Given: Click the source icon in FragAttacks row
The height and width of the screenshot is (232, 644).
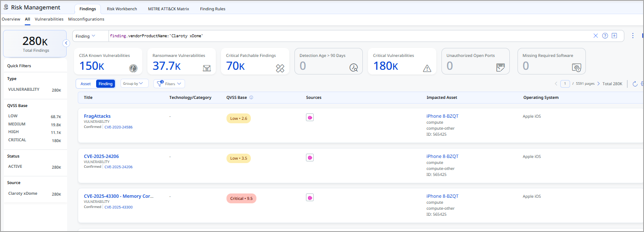Looking at the screenshot, I should click(x=310, y=117).
